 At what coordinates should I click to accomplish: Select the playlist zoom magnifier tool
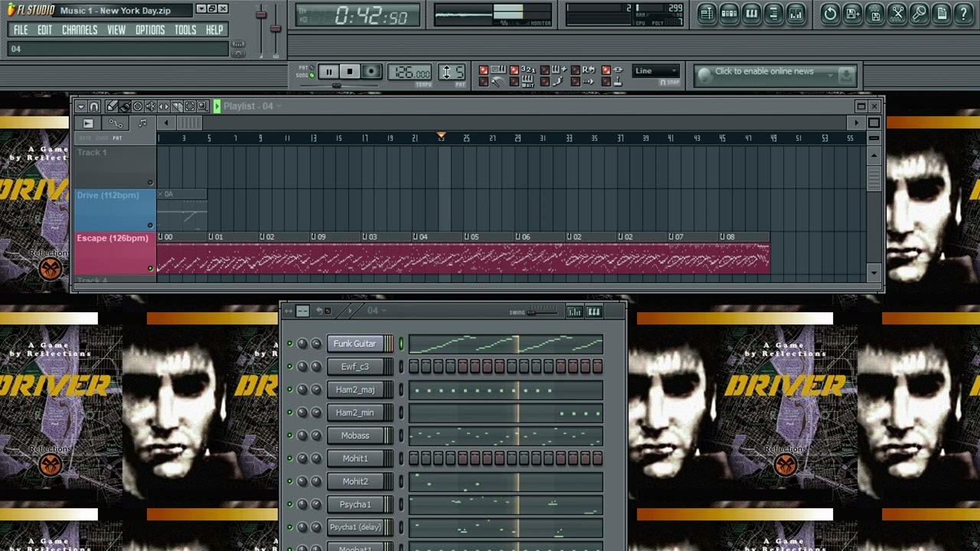point(203,106)
